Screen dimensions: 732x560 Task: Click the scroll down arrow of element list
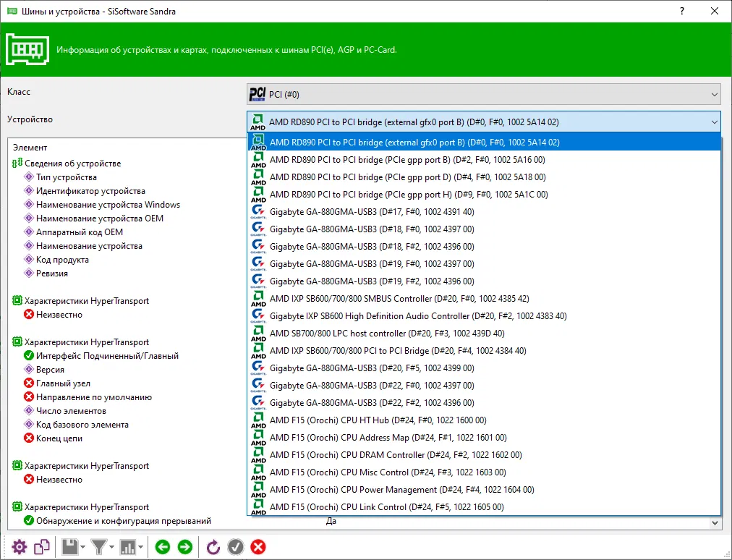click(715, 523)
